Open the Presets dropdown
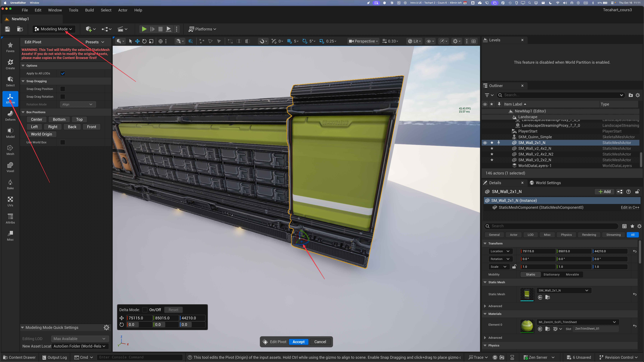Image resolution: width=644 pixels, height=362 pixels. [x=95, y=42]
